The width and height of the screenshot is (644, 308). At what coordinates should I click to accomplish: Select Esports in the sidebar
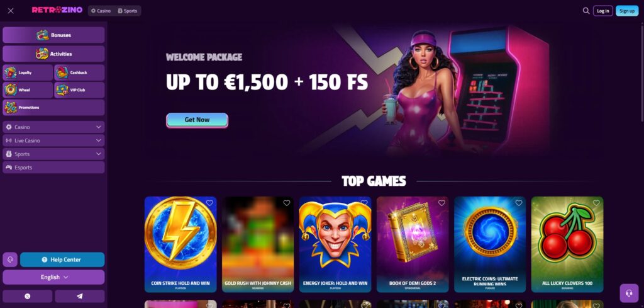pyautogui.click(x=54, y=168)
